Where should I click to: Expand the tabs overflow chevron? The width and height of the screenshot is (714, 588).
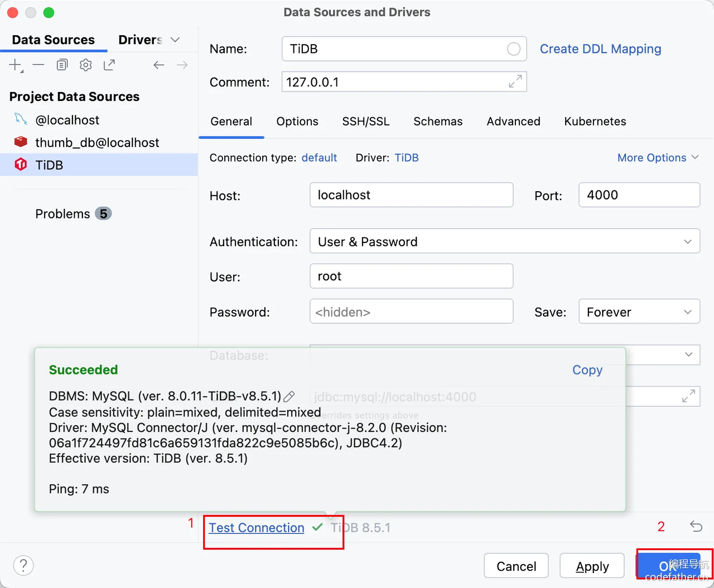pos(175,40)
